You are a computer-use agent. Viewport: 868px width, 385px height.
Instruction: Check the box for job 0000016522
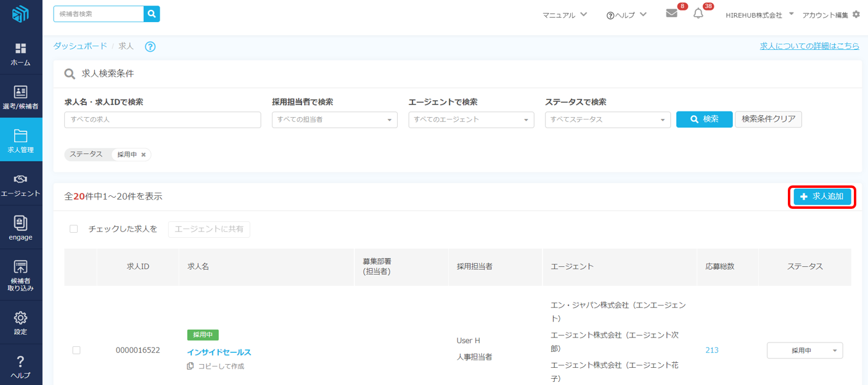pos(76,351)
